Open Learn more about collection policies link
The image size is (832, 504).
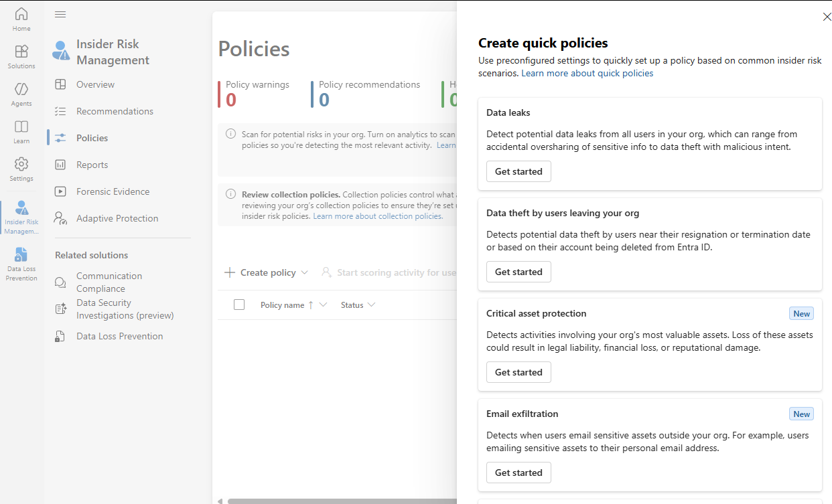click(x=378, y=216)
